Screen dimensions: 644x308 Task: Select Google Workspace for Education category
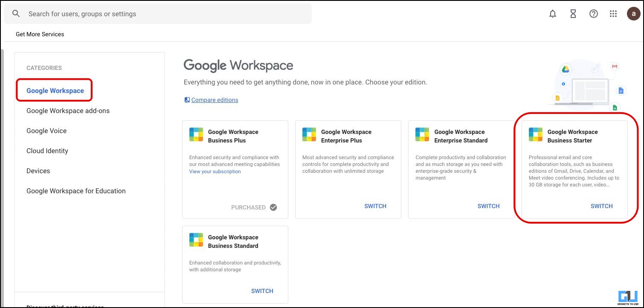(76, 191)
